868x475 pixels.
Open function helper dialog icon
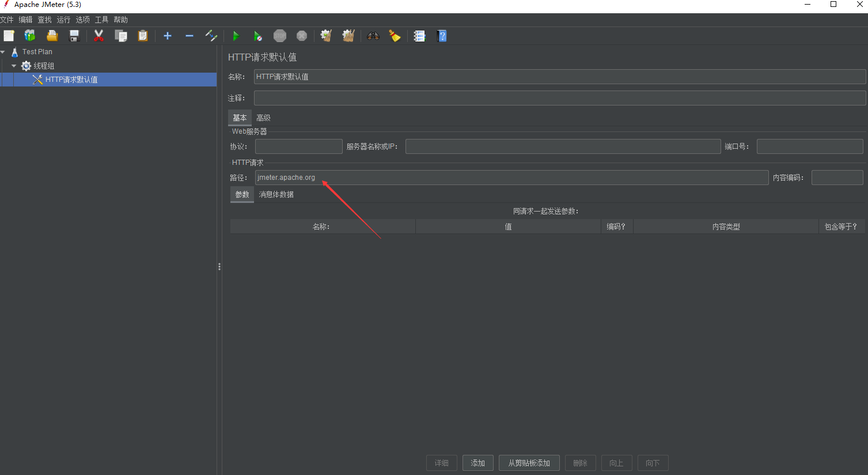pyautogui.click(x=420, y=36)
